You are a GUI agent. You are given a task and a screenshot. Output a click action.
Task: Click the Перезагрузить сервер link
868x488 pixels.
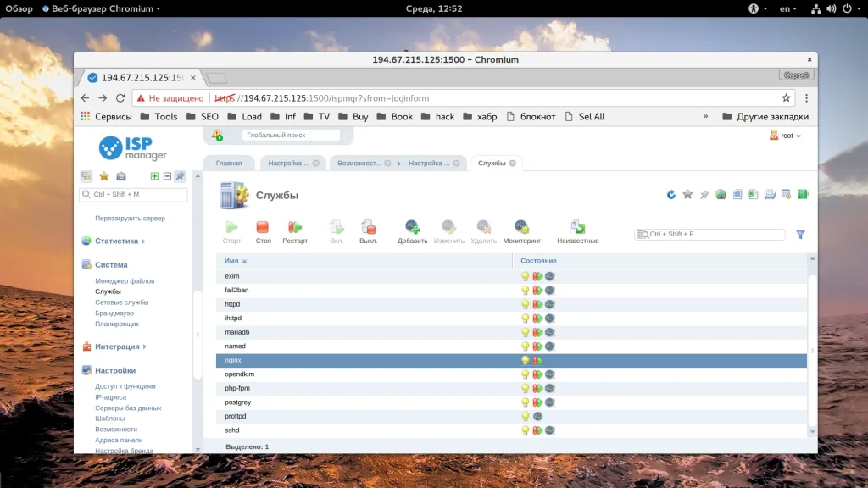click(130, 218)
